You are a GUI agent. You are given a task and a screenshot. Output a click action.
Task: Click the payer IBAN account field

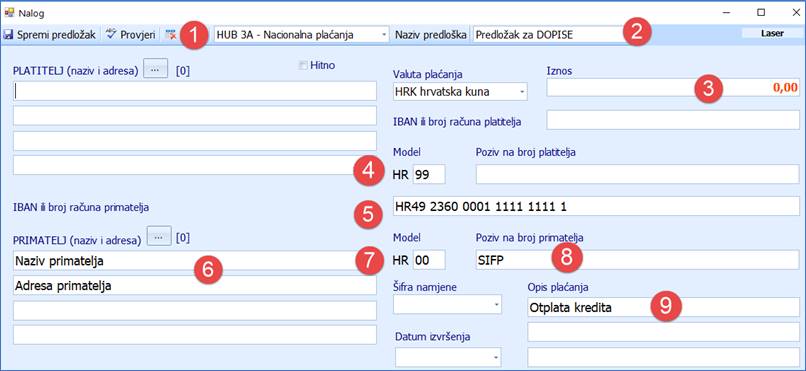coord(673,120)
